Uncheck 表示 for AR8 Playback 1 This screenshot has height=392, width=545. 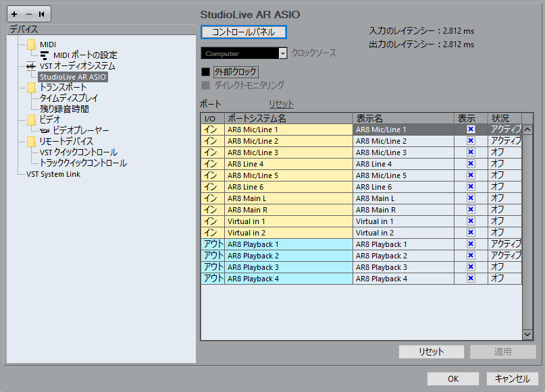click(471, 244)
